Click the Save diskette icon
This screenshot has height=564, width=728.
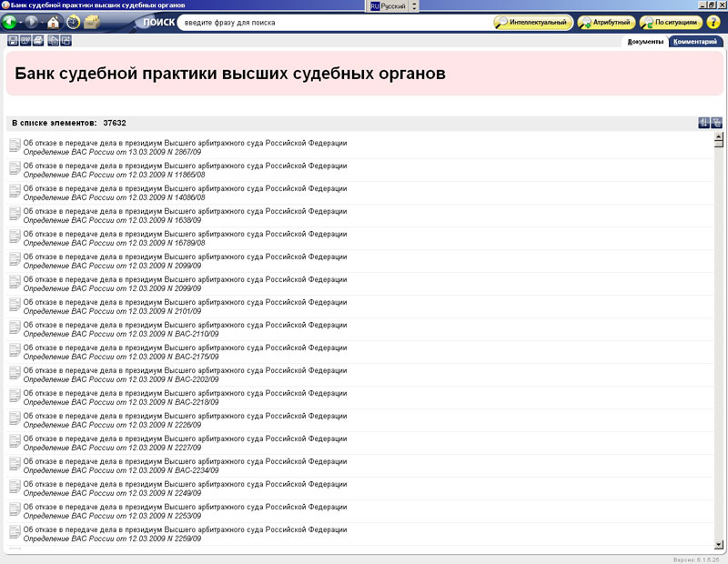coord(12,41)
